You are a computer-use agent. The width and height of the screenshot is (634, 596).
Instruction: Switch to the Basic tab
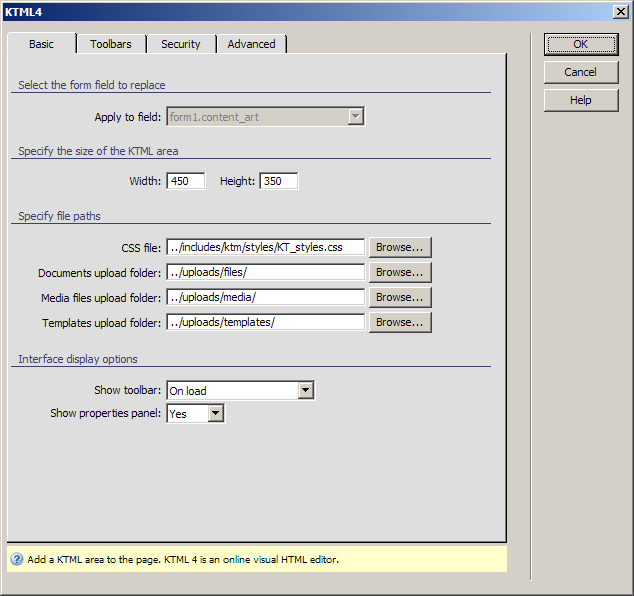click(x=41, y=44)
